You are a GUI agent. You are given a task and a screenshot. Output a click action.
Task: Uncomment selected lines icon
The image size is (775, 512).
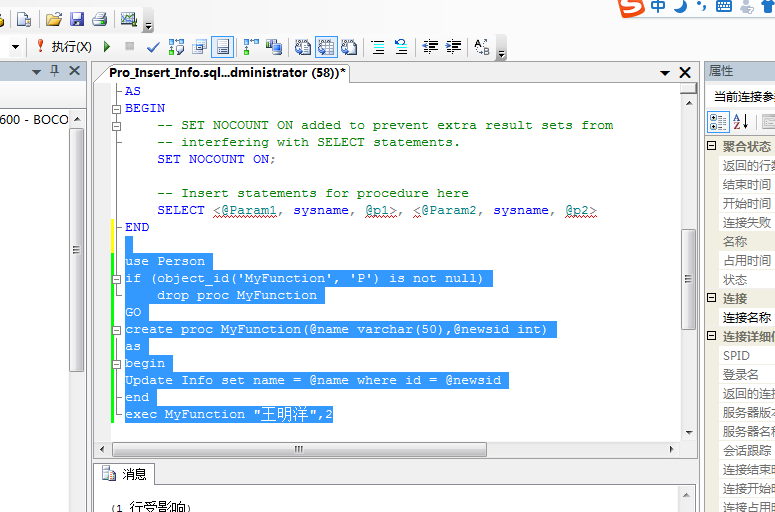401,47
